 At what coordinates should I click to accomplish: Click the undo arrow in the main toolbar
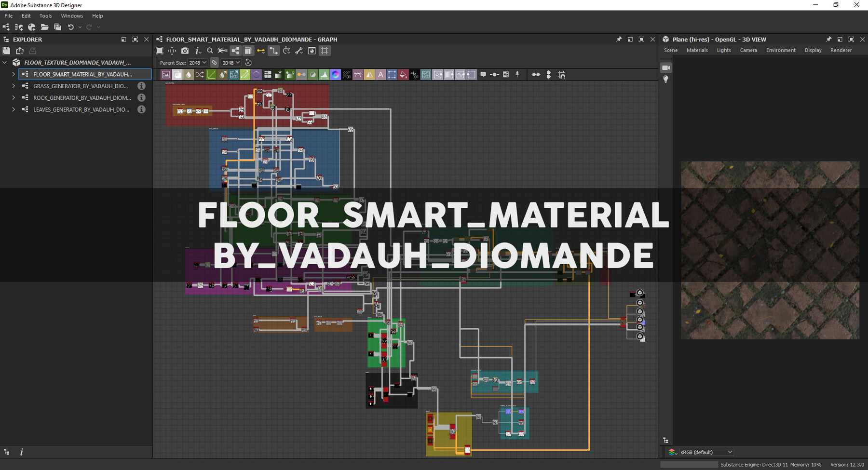click(x=71, y=27)
